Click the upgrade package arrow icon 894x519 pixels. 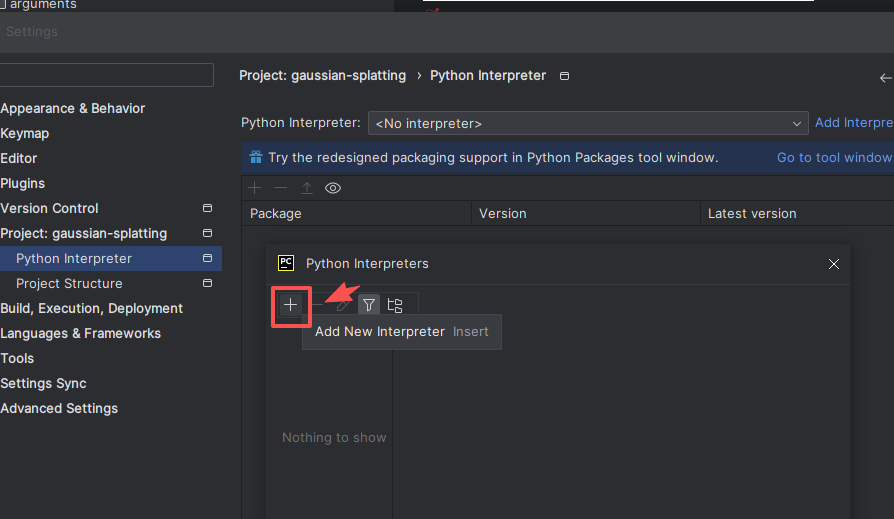click(x=307, y=188)
